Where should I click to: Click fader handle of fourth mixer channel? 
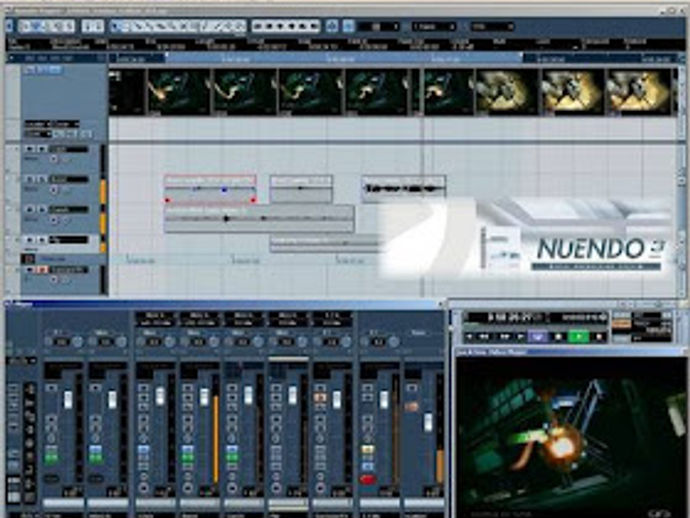[x=204, y=397]
